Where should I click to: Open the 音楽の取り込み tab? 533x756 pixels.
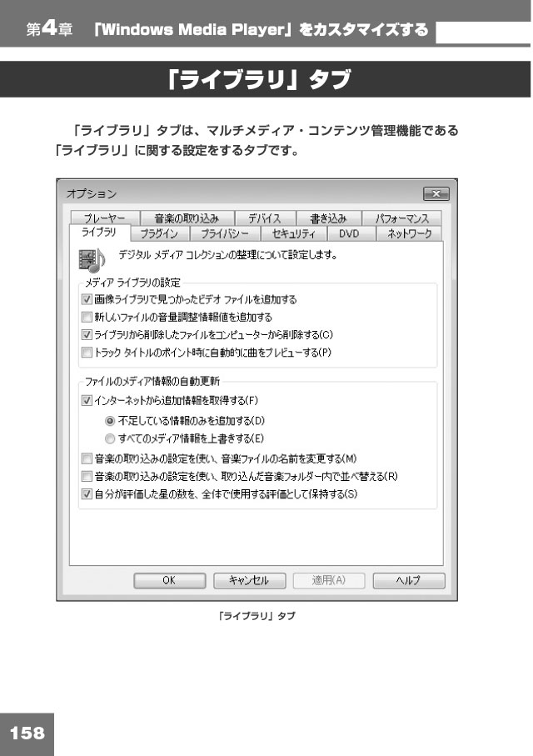pyautogui.click(x=187, y=218)
